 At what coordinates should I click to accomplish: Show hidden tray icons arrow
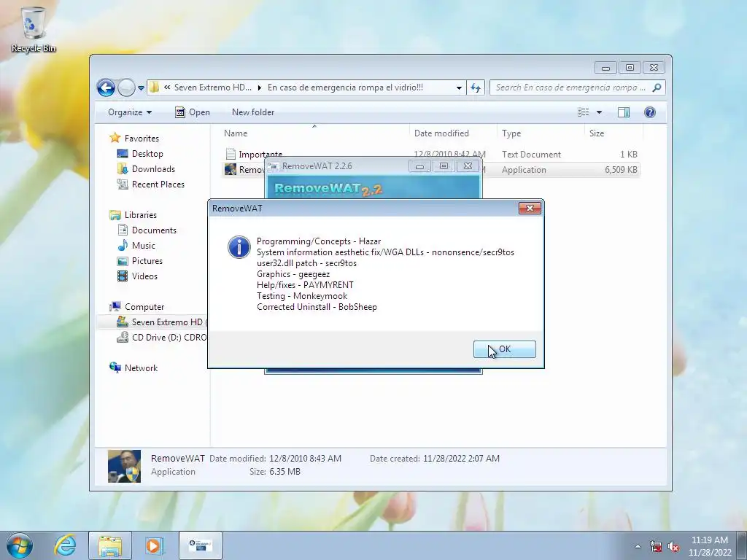pos(638,546)
